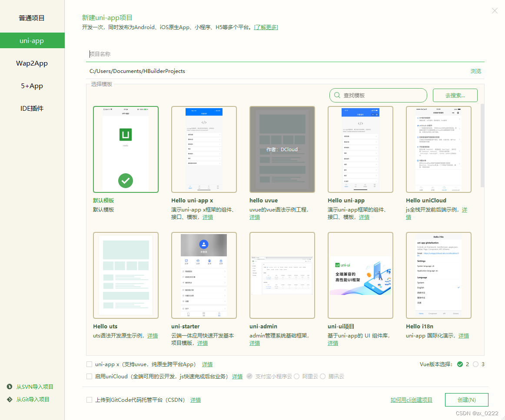
Task: Click the green checkmark on 默认模板 thumbnail
Action: point(126,181)
